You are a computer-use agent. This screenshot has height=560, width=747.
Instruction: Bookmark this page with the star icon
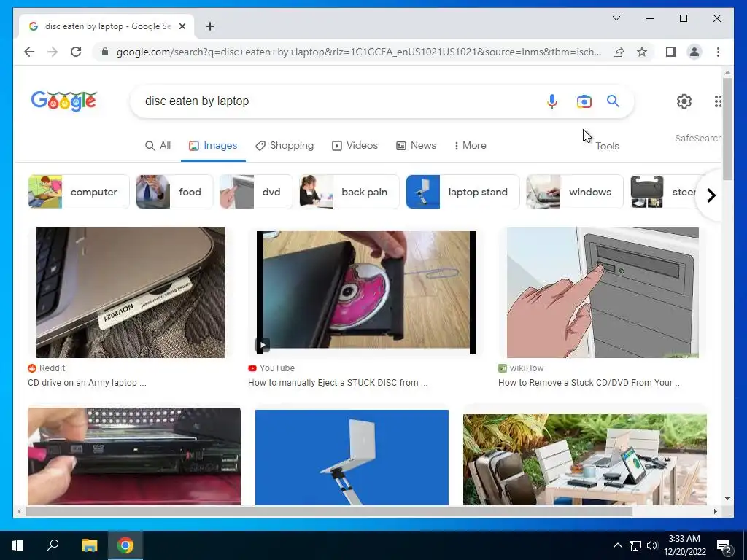642,52
